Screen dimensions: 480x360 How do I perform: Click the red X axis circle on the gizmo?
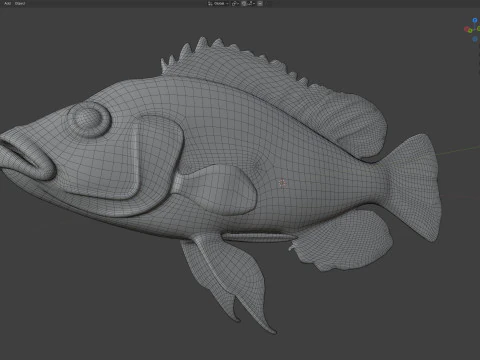coord(466,29)
